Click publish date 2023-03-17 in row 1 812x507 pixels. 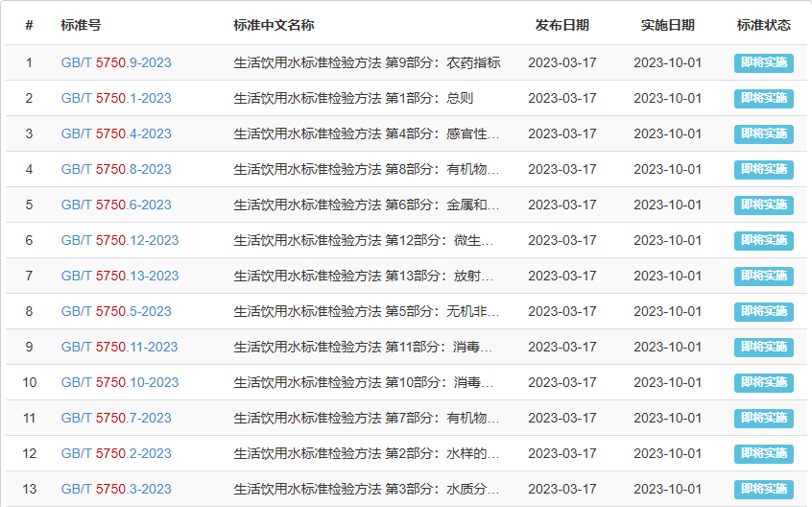pos(561,62)
